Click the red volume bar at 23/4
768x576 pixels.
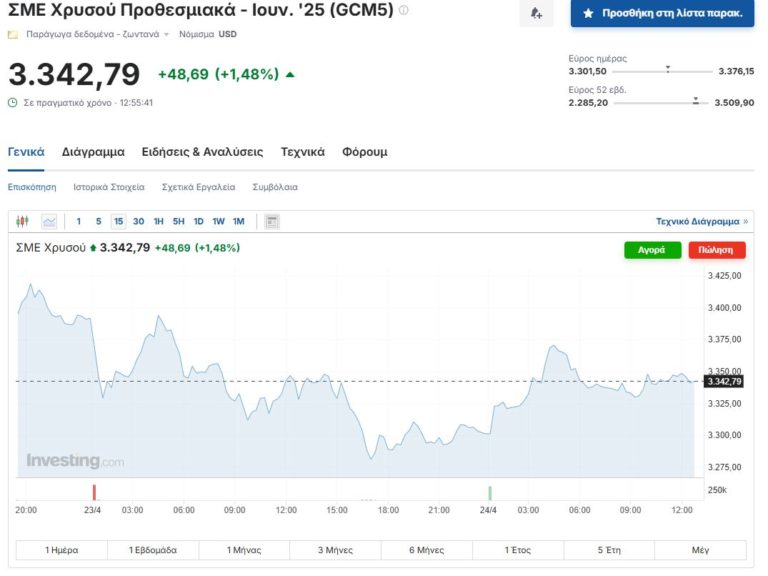94,492
